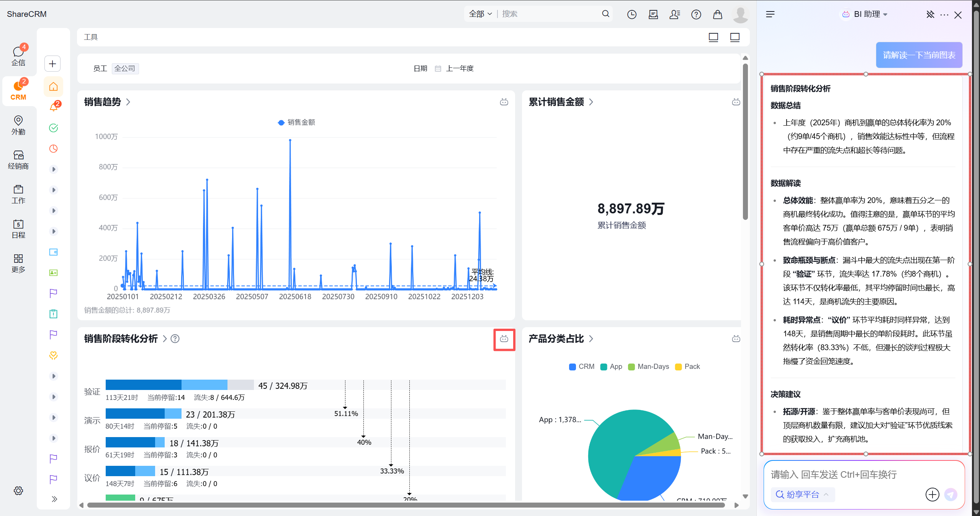
Task: Click the notification bell in sidebar
Action: point(54,107)
